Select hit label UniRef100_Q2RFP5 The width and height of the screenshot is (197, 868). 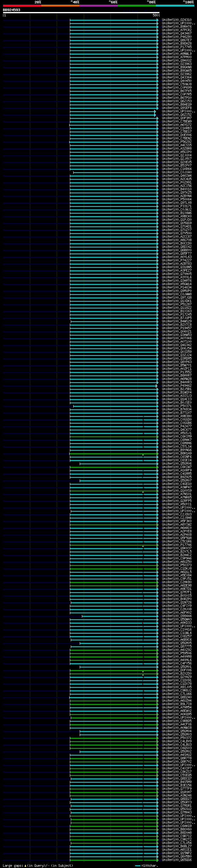point(176,501)
